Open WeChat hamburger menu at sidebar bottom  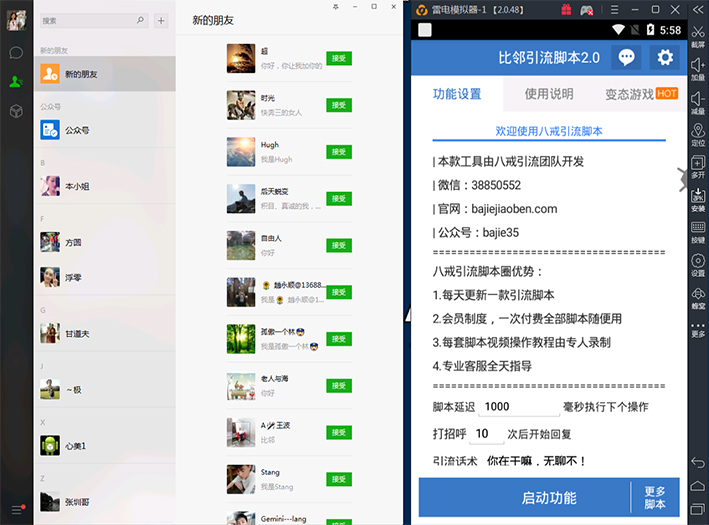[x=16, y=510]
